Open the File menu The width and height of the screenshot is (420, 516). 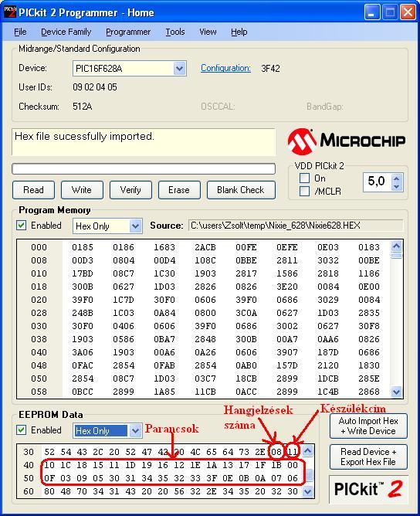click(x=20, y=32)
